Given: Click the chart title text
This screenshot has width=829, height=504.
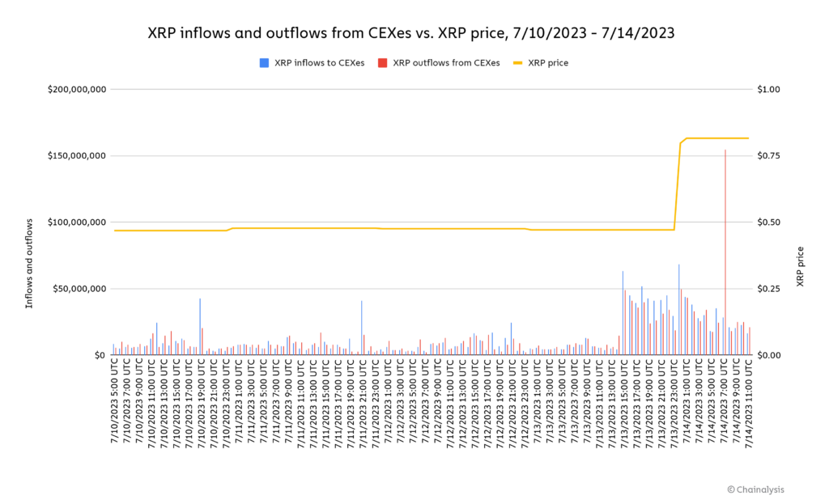Looking at the screenshot, I should pos(410,33).
